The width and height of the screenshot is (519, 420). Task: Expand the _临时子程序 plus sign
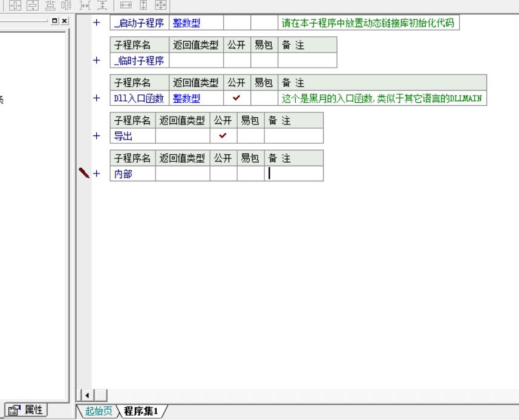click(x=96, y=60)
